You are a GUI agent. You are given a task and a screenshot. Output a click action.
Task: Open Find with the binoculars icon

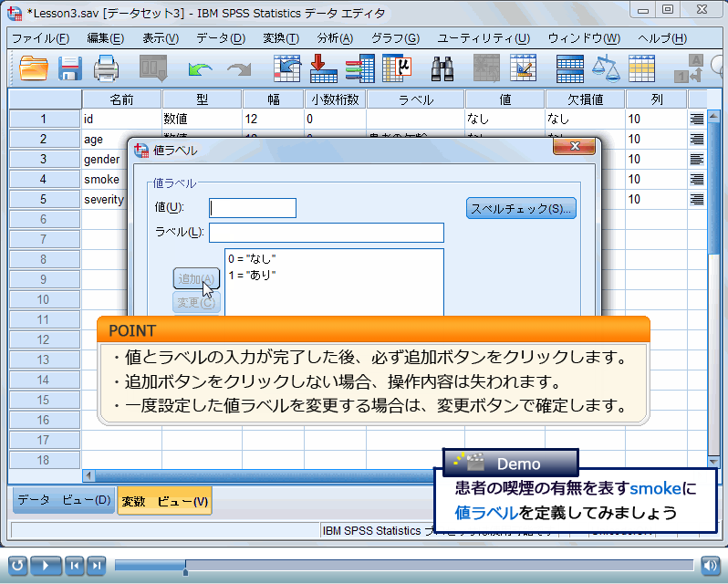442,68
